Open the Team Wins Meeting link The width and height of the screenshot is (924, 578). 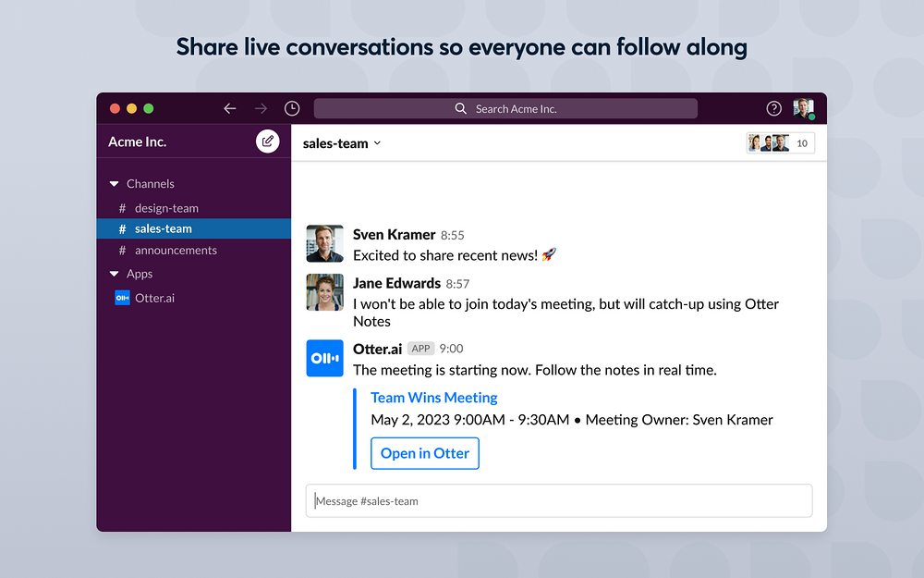[x=433, y=398]
